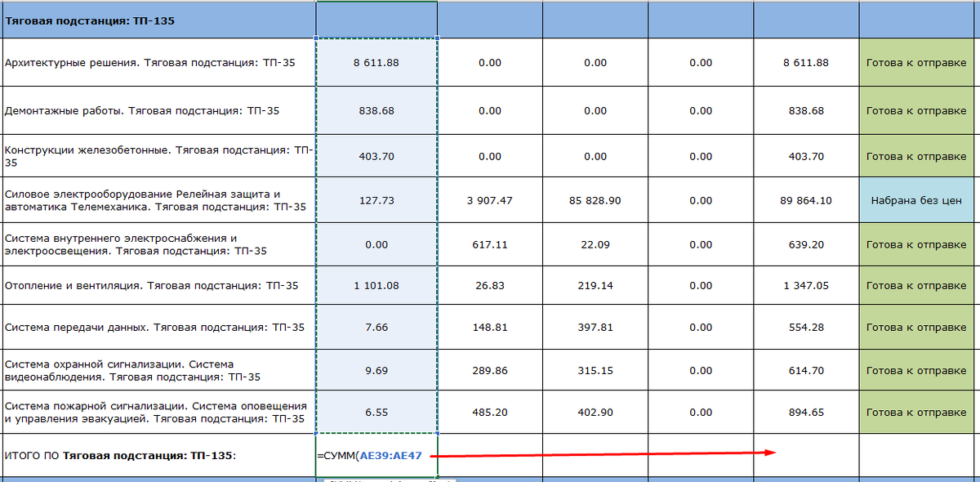Image resolution: width=980 pixels, height=482 pixels.
Task: Click the cell with value 89 864.10
Action: (x=806, y=200)
